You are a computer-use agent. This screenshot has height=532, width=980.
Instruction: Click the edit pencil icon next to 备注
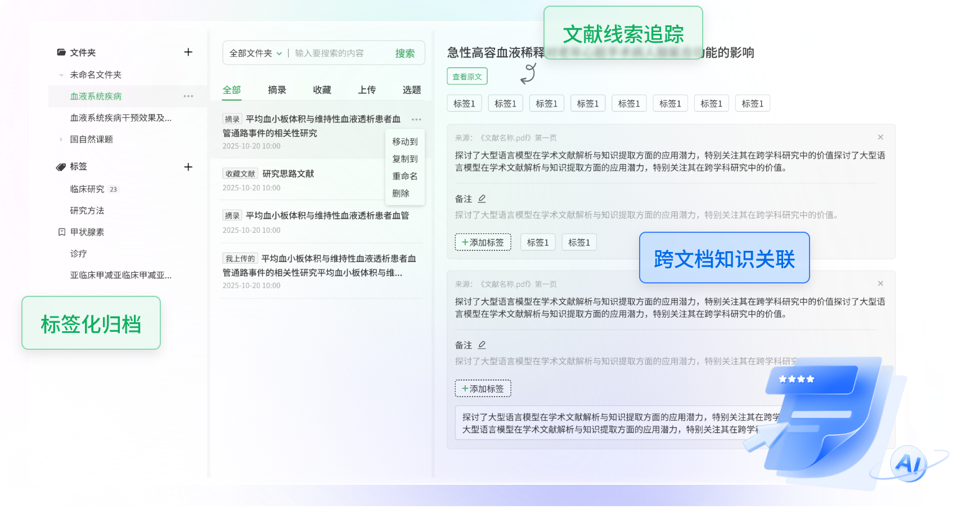click(x=482, y=199)
